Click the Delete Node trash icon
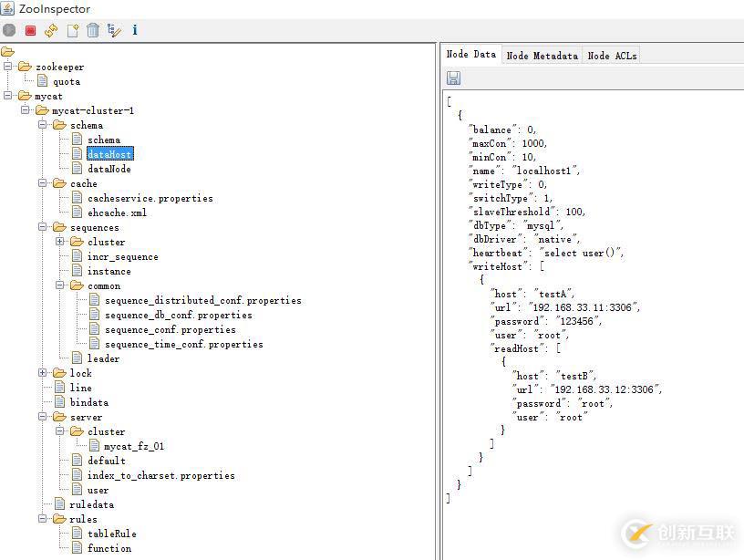 [93, 31]
